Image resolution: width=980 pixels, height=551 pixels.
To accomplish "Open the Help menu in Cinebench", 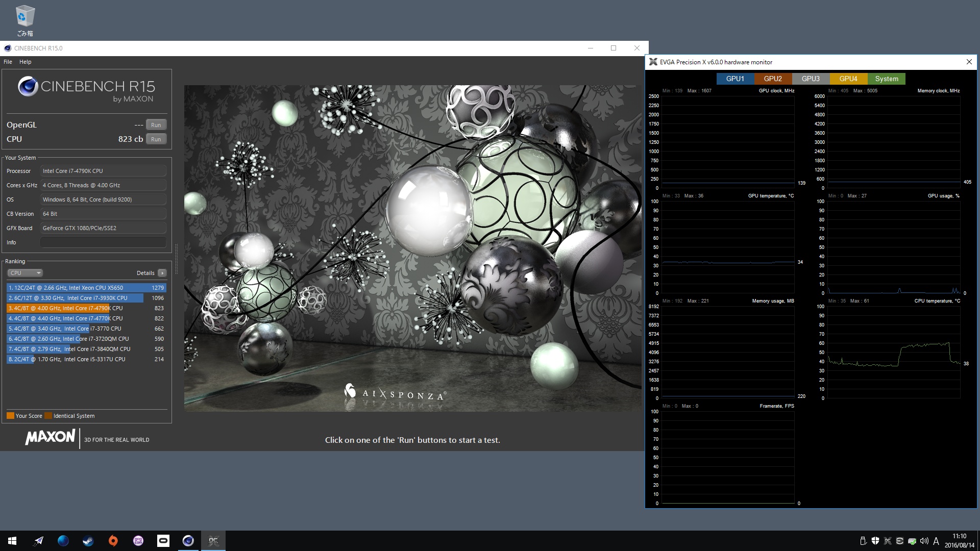I will pos(25,62).
